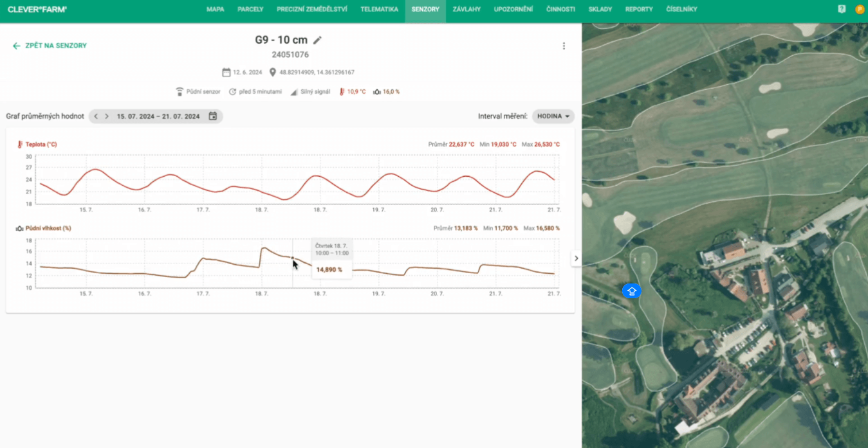Click the signal strength icon

click(294, 92)
